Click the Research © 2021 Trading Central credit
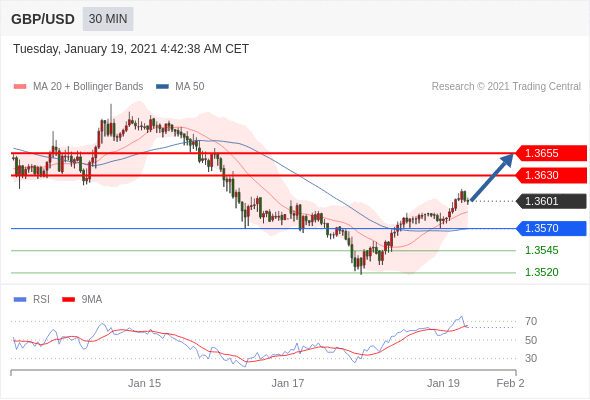 click(x=506, y=87)
